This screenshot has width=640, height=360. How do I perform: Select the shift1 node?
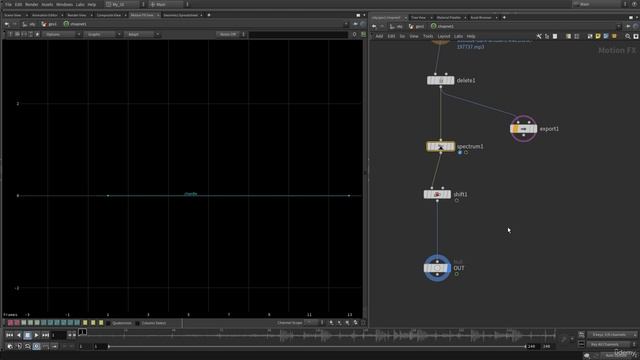437,195
